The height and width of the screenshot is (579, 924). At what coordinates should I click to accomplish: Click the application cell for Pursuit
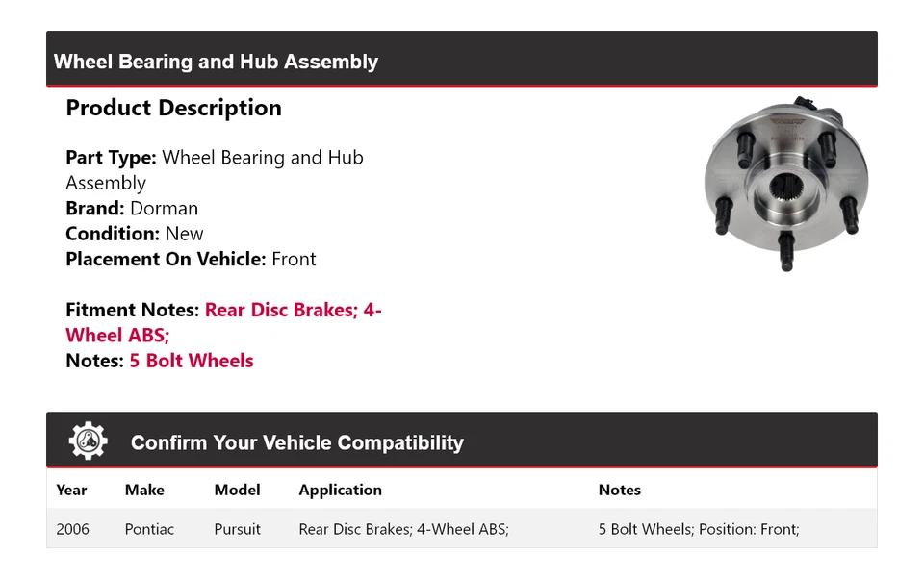coord(403,529)
